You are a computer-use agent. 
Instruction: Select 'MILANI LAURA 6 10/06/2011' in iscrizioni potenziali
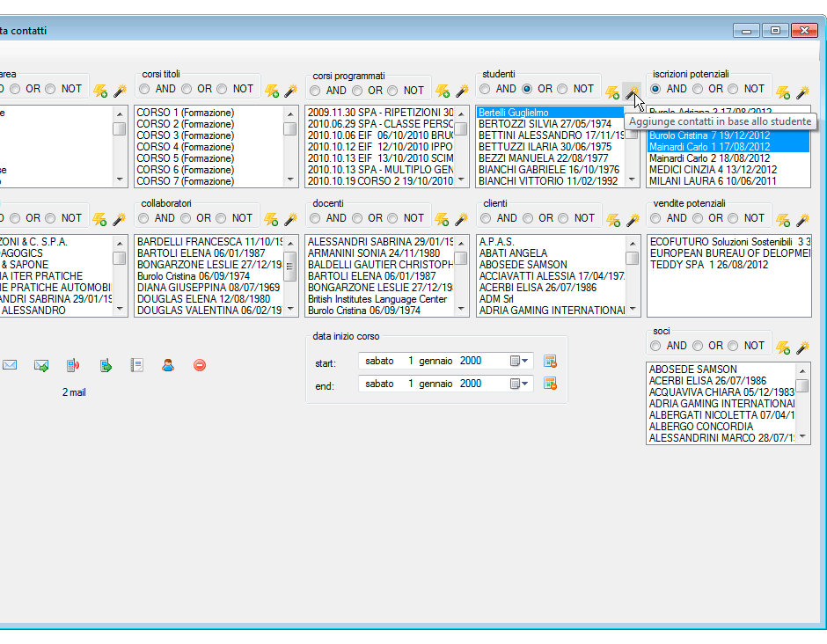click(x=713, y=181)
